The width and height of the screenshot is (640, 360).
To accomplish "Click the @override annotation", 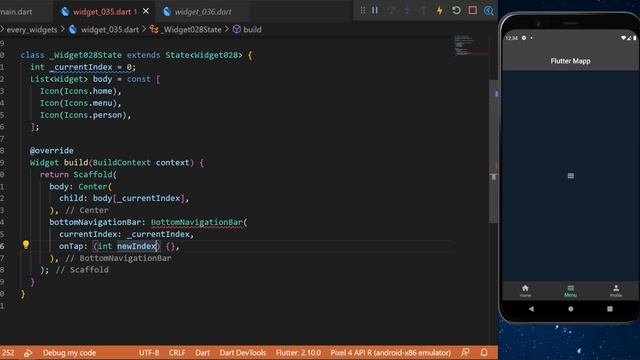I will pos(51,151).
